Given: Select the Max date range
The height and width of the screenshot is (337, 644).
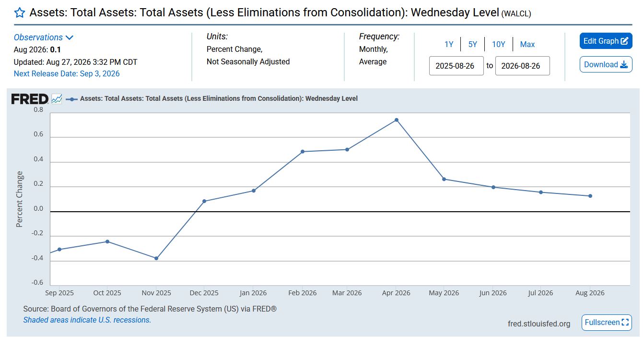Looking at the screenshot, I should [x=527, y=44].
